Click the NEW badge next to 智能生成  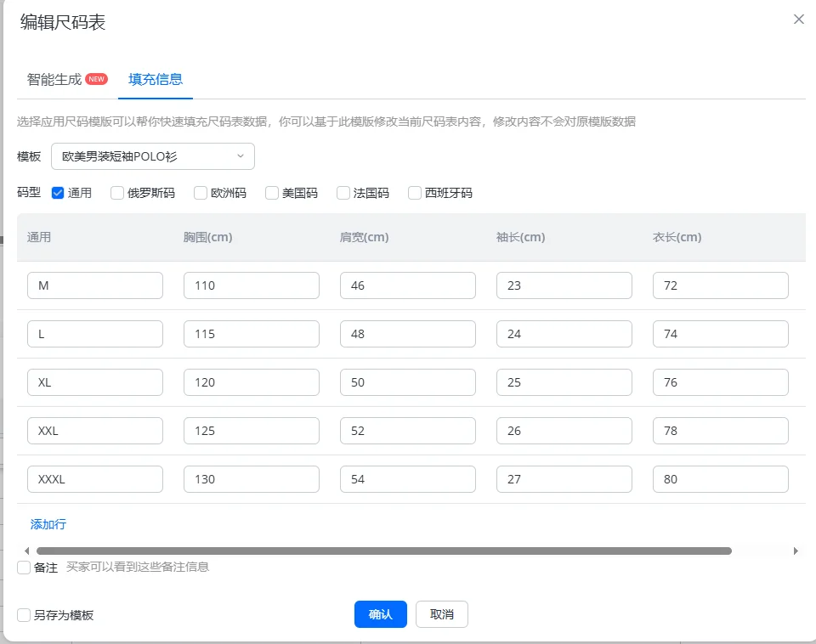[x=96, y=79]
